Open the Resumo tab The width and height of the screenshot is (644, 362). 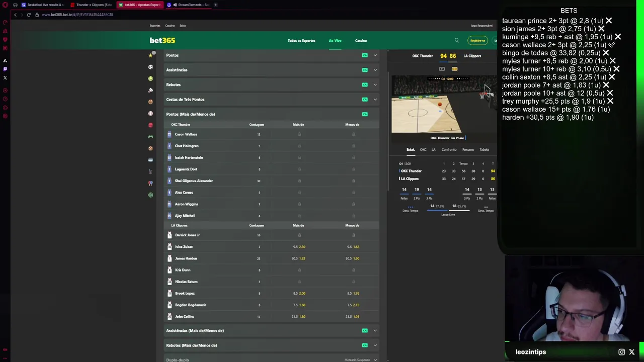tap(468, 149)
